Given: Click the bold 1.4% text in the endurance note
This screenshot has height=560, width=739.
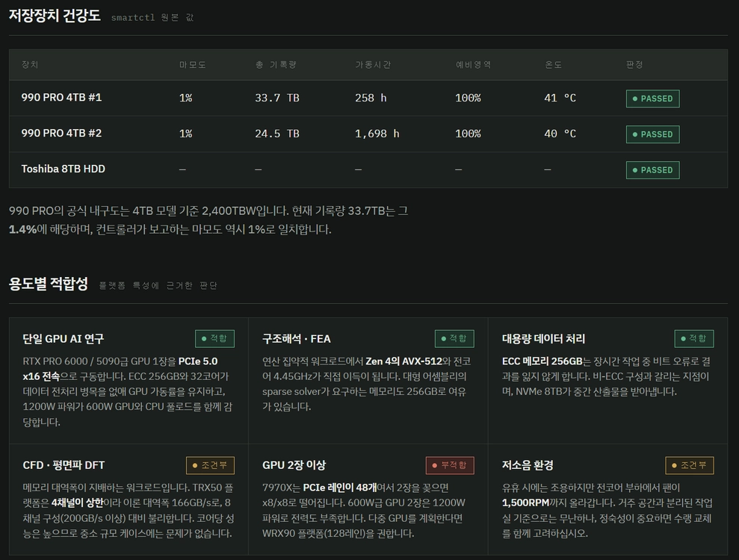Looking at the screenshot, I should click(x=22, y=229).
